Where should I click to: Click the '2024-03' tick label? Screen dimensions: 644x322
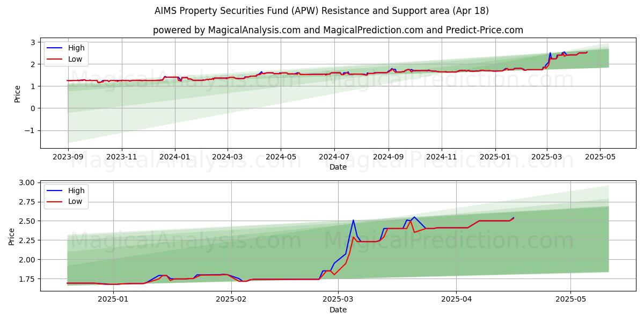tap(228, 157)
